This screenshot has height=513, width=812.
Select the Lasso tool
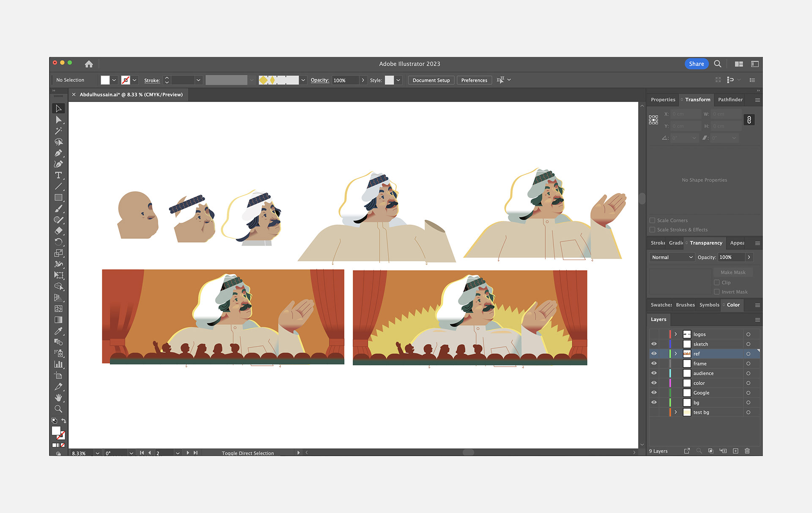click(x=59, y=142)
